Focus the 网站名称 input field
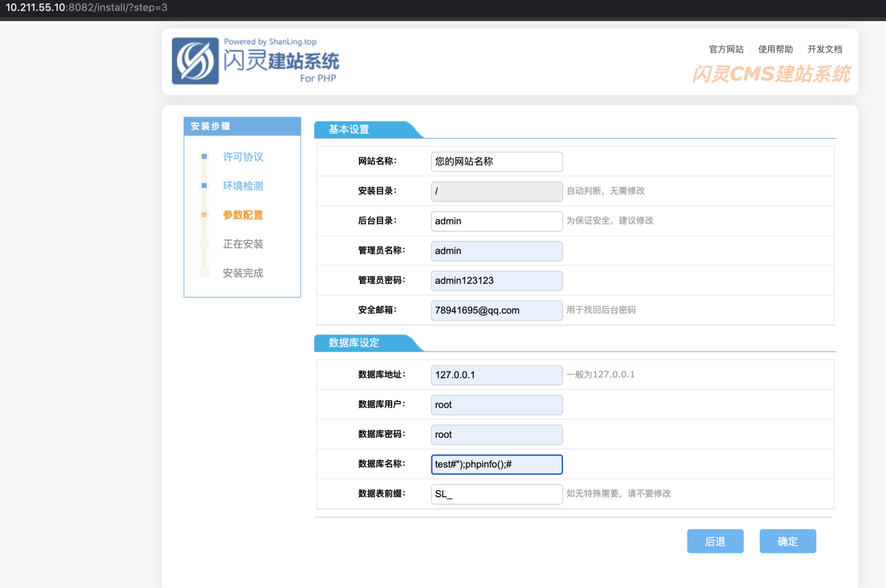The width and height of the screenshot is (886, 588). pos(497,161)
